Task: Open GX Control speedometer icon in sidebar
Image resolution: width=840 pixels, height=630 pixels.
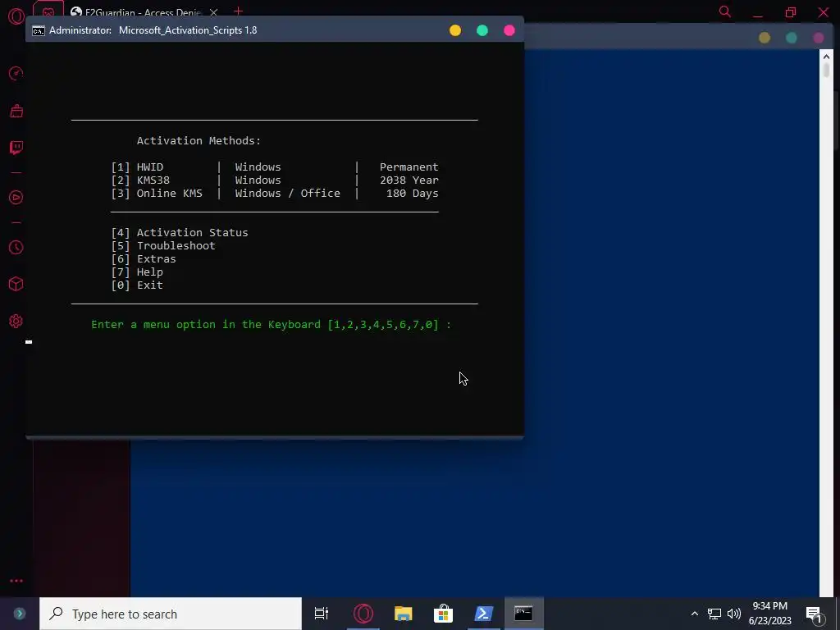Action: [x=16, y=73]
